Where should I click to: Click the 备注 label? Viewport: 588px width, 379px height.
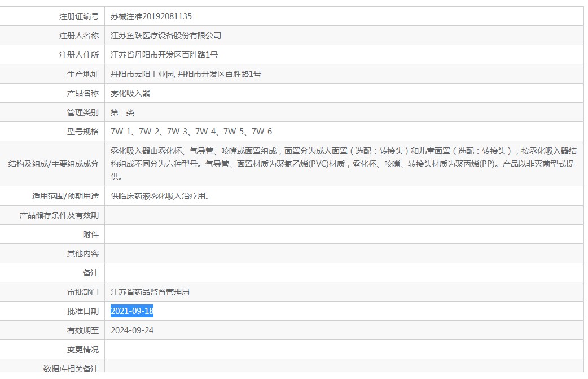[91, 273]
